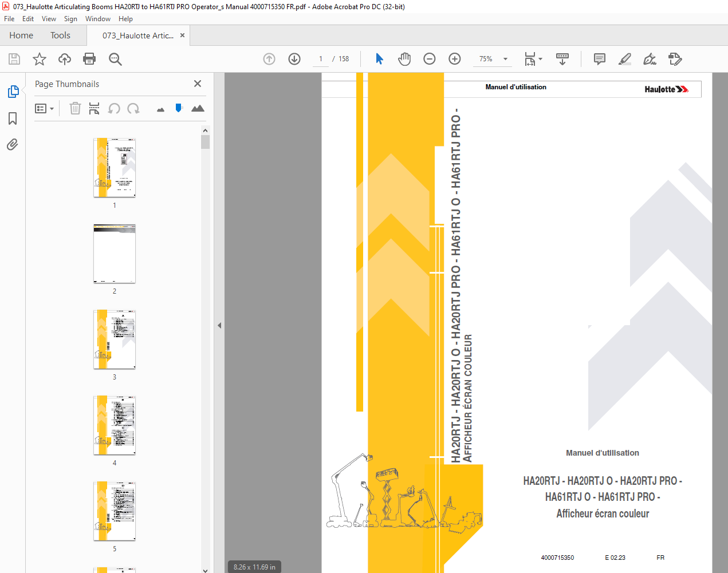Select the 073_Haulotte Artic... document tab
This screenshot has height=573, width=728.
point(138,35)
